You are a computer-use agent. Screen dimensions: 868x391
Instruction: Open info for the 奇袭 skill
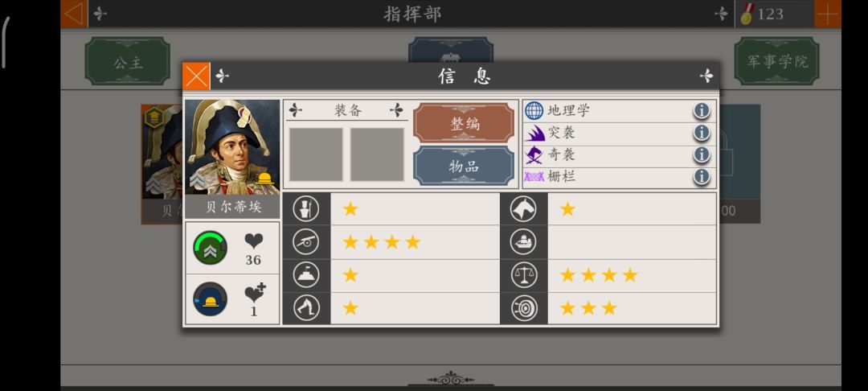click(x=702, y=155)
